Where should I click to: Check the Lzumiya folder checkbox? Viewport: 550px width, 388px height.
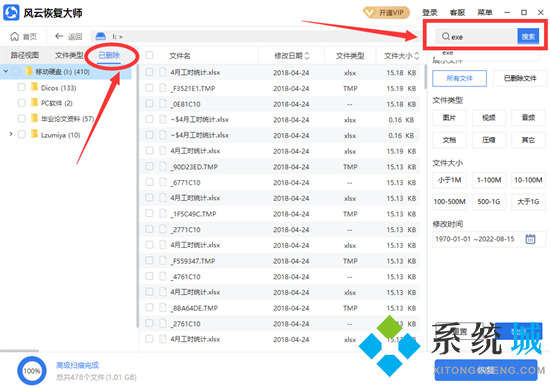click(22, 134)
